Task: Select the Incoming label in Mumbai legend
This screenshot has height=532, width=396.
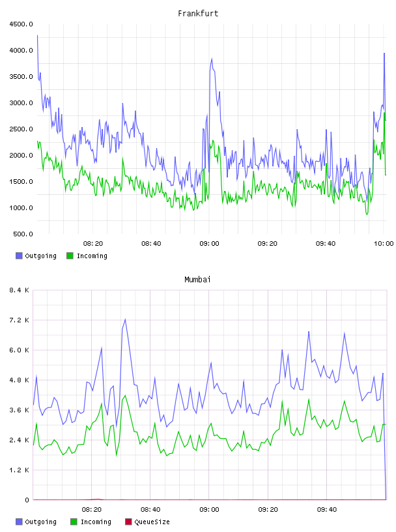Action: click(x=96, y=522)
